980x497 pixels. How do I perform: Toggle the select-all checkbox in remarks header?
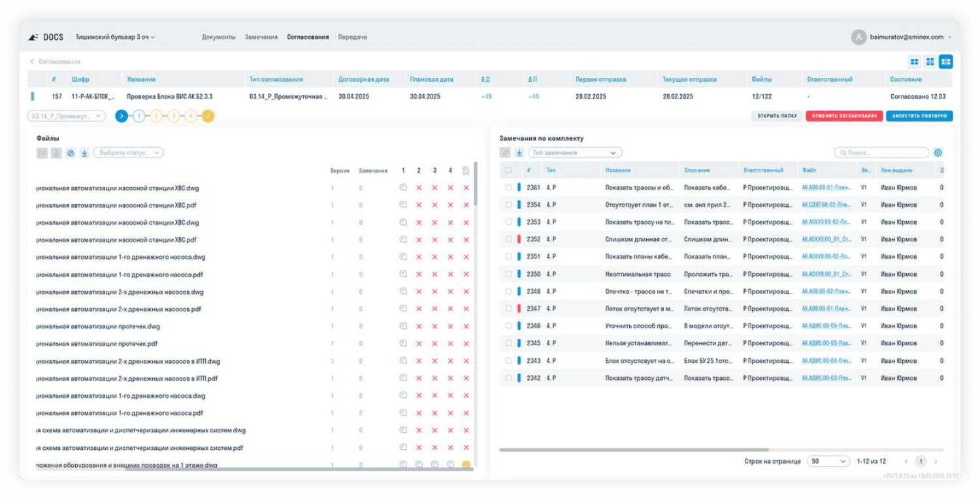tap(508, 170)
